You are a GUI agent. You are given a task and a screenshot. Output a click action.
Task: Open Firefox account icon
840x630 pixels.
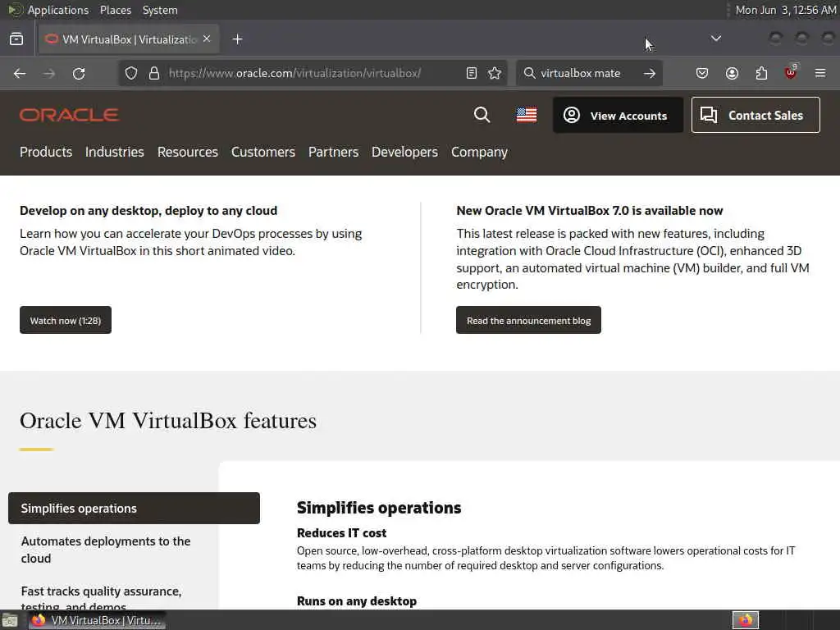click(x=732, y=73)
